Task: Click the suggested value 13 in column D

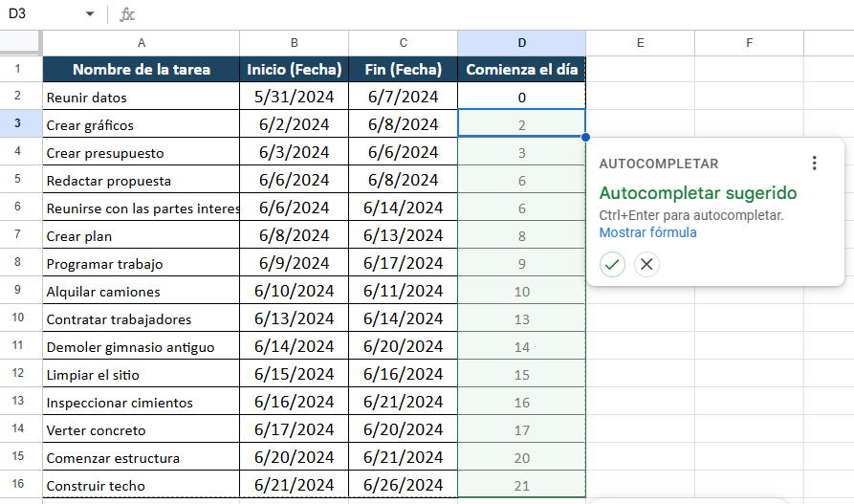Action: click(522, 318)
